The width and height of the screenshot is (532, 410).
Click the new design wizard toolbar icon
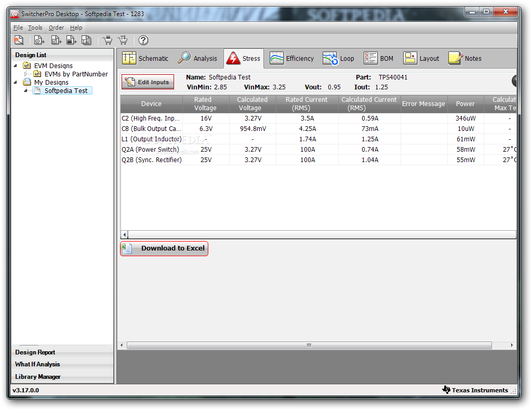19,40
